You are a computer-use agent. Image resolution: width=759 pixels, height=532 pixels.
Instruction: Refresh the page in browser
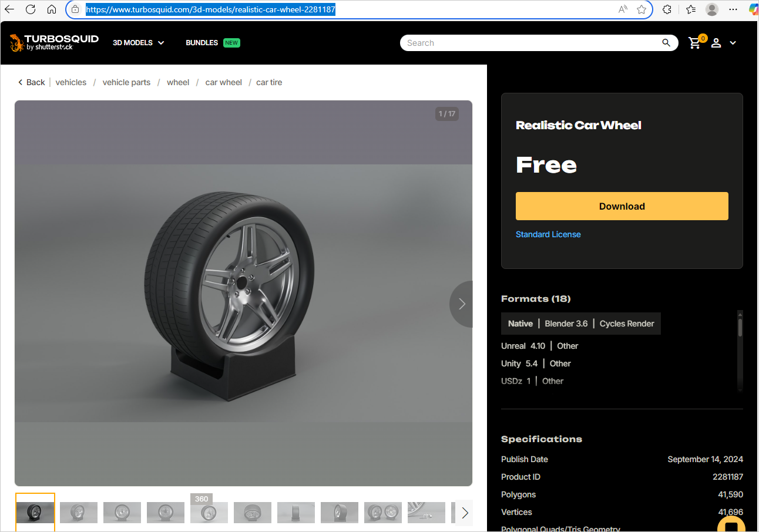(31, 9)
